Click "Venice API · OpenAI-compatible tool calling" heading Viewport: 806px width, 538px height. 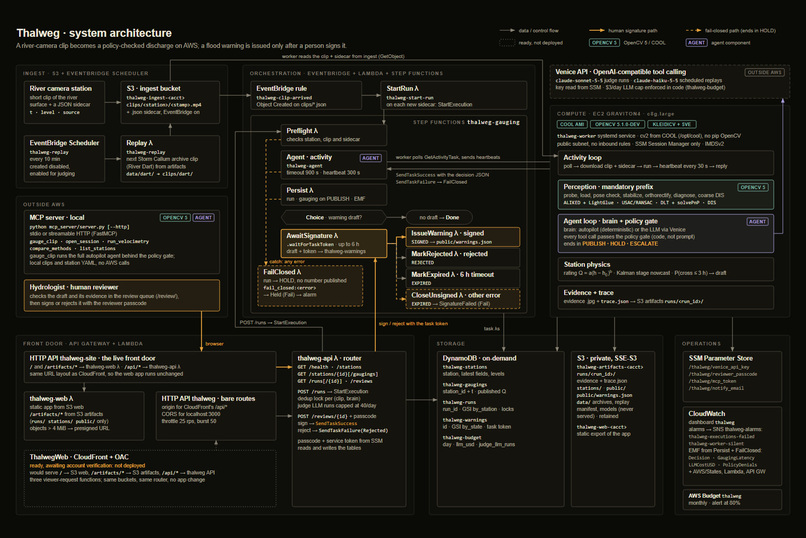(620, 72)
